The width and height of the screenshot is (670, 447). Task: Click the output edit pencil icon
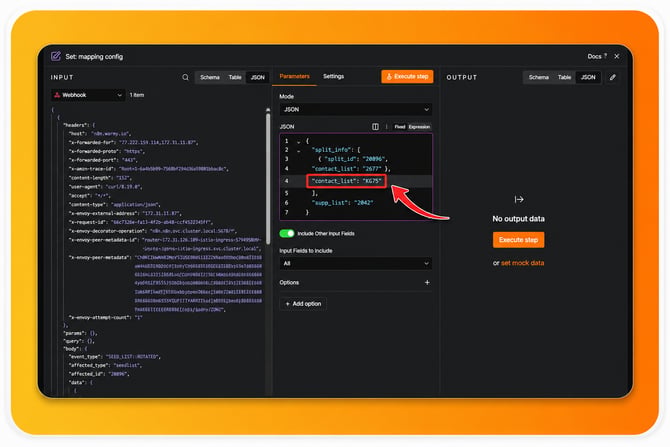613,77
